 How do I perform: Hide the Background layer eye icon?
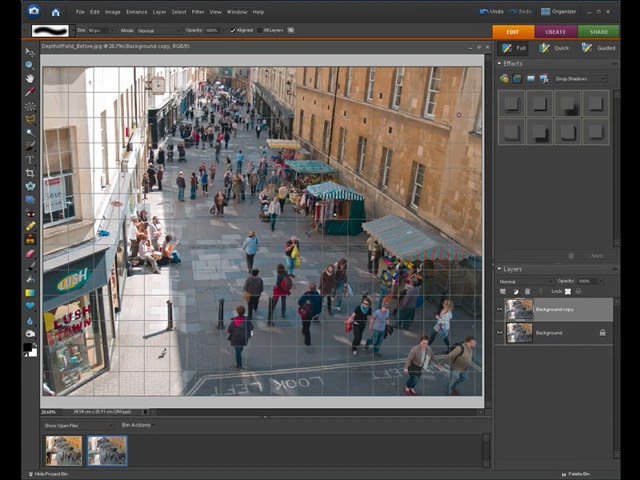499,333
